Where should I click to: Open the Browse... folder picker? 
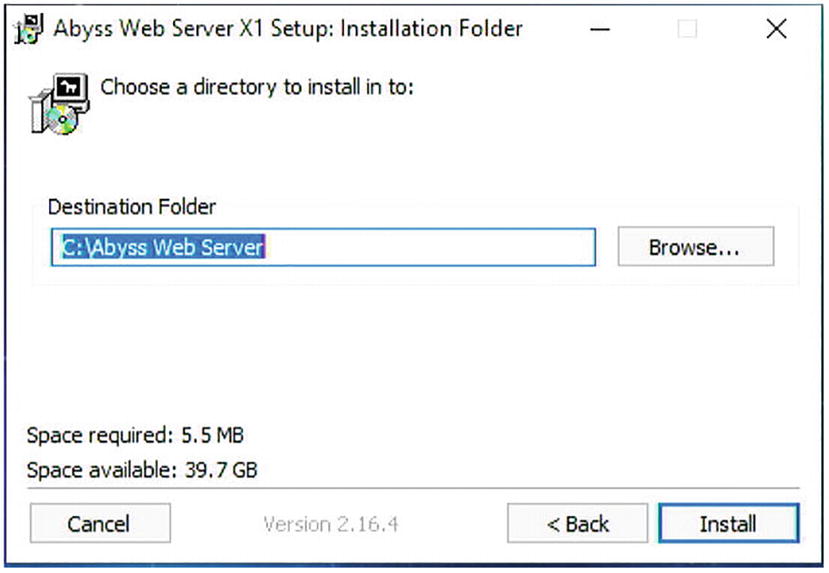[x=695, y=247]
